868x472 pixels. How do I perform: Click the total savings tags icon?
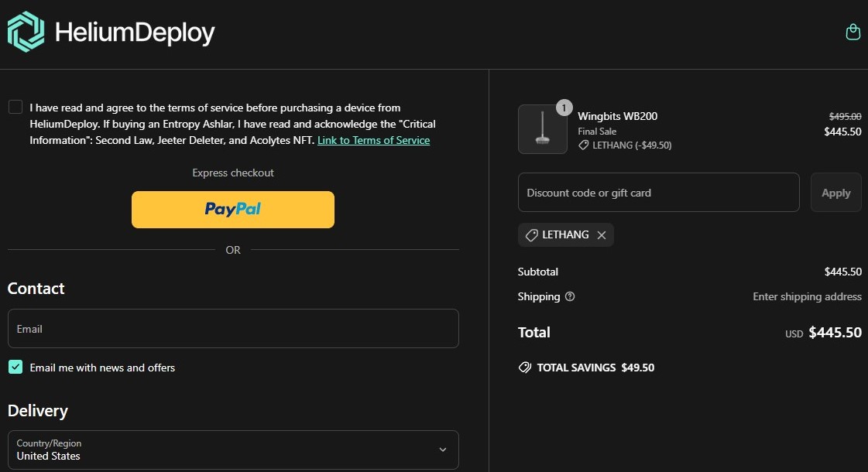(525, 368)
